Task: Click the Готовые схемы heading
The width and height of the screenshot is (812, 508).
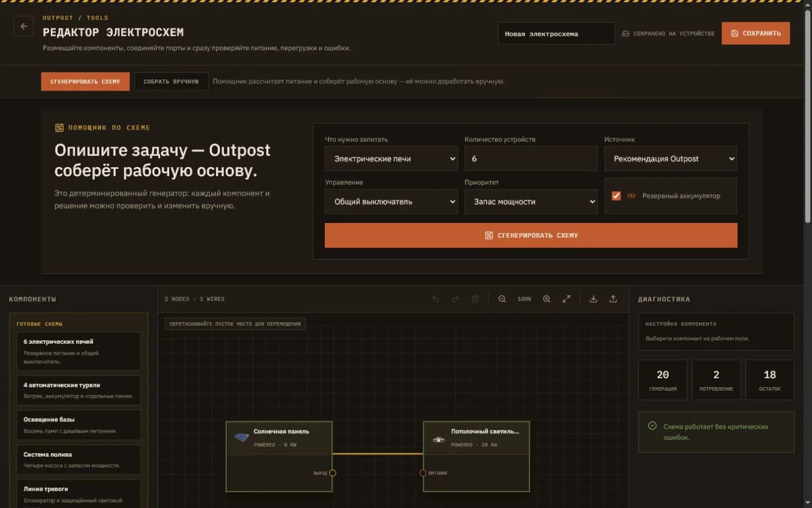Action: click(39, 324)
